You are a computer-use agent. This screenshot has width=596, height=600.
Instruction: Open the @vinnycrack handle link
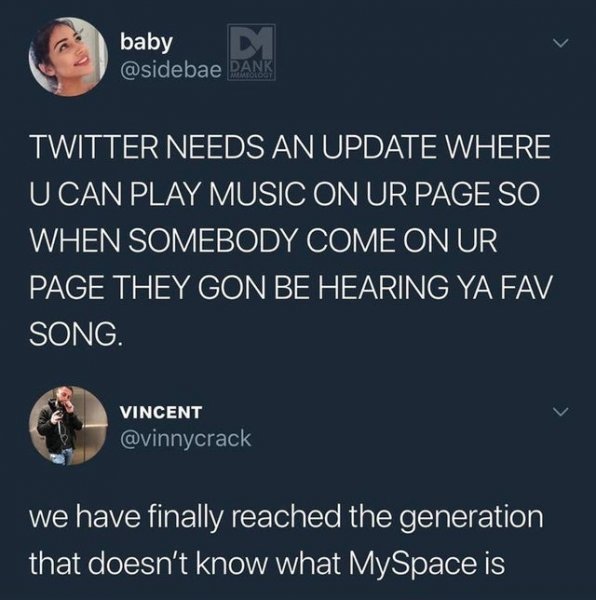tap(186, 439)
